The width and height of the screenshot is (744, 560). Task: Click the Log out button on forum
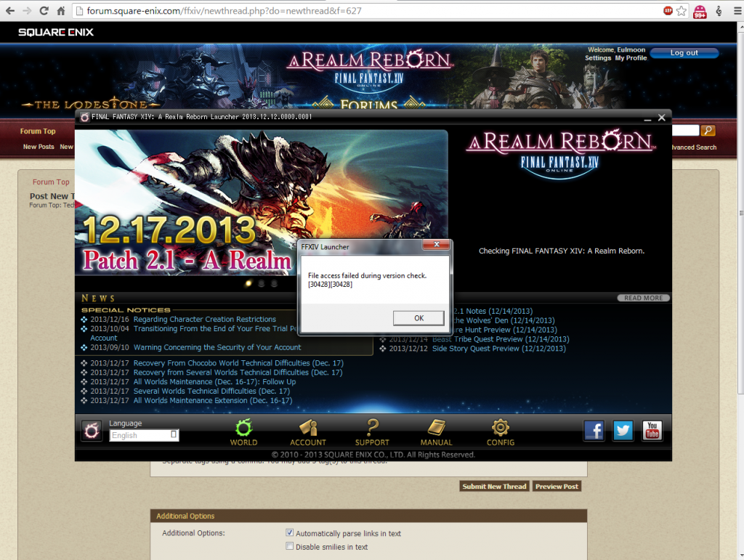tap(684, 52)
